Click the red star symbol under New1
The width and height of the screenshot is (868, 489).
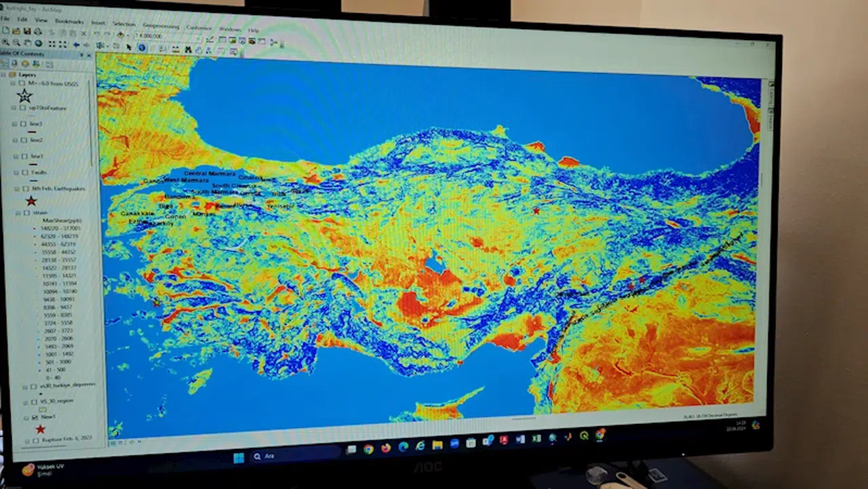point(40,429)
